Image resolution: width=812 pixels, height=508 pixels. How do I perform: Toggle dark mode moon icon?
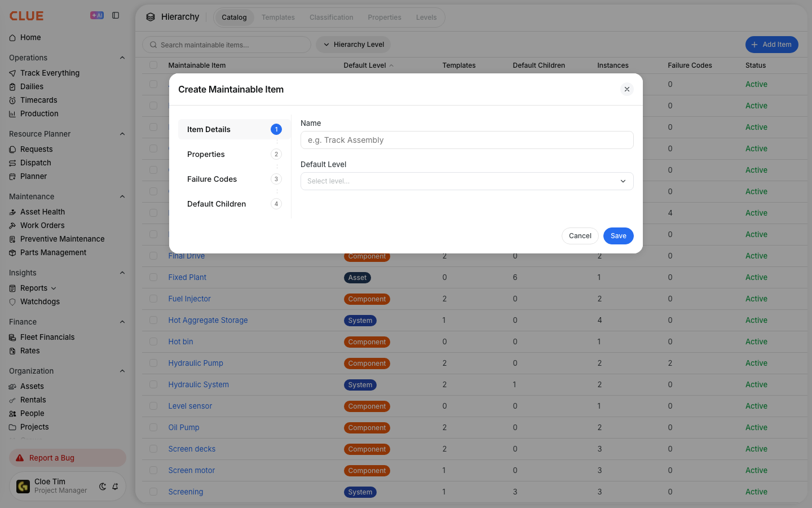(x=103, y=487)
